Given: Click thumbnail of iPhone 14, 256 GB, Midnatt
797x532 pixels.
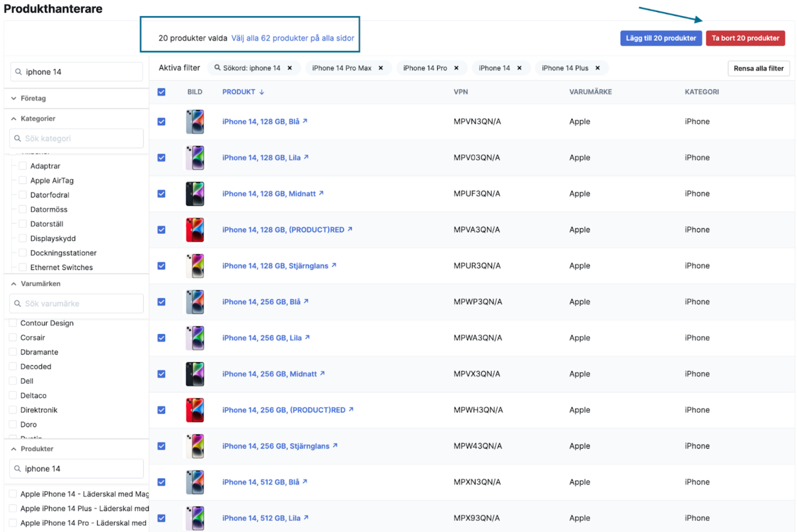Looking at the screenshot, I should click(195, 374).
